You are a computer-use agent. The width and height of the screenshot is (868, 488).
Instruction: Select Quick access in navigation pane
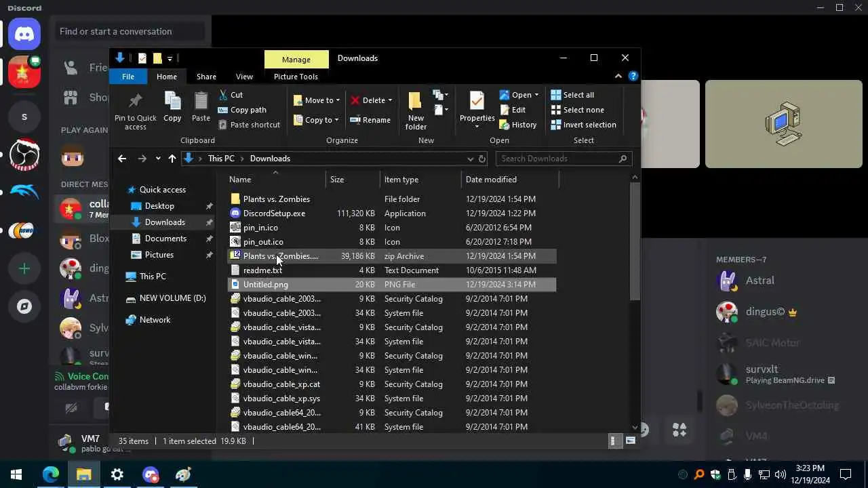[x=162, y=190]
